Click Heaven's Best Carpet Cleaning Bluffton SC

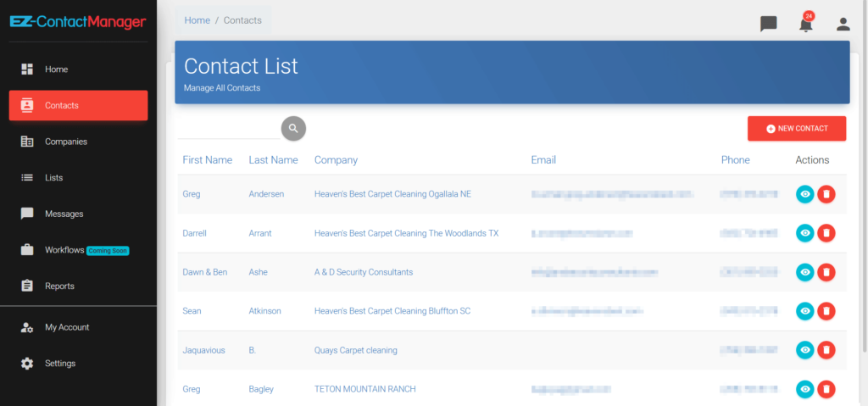pos(392,311)
